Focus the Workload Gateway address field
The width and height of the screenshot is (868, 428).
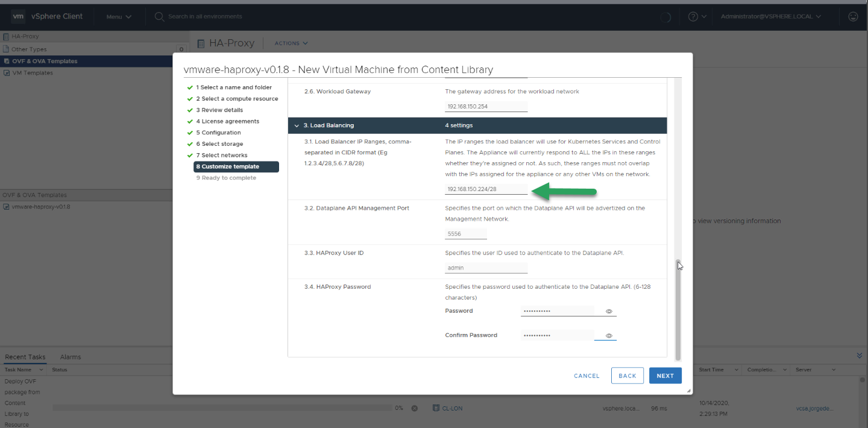(486, 107)
